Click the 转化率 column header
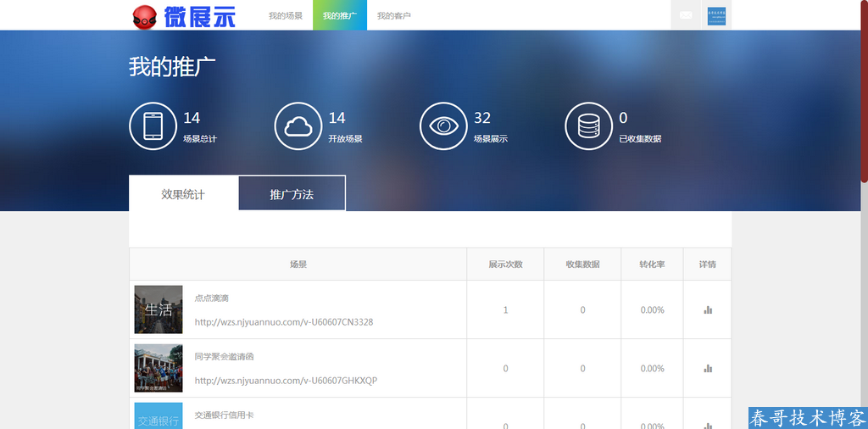The height and width of the screenshot is (429, 868). 652,264
